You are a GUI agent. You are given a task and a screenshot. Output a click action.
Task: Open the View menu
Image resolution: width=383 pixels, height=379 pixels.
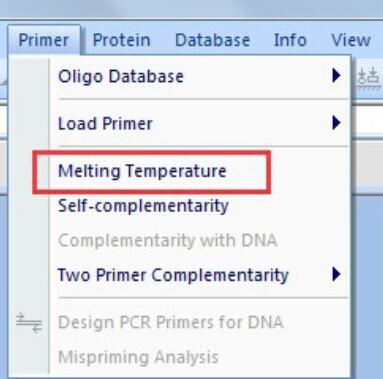(351, 40)
